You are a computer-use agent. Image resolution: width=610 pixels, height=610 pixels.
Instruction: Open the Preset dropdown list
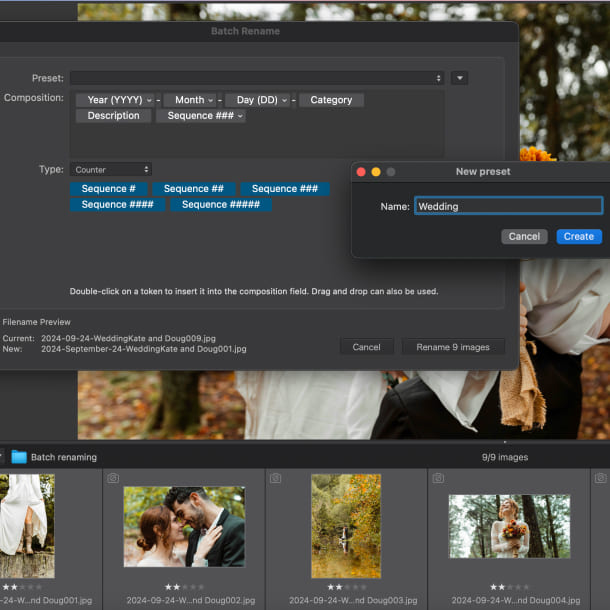click(x=257, y=78)
